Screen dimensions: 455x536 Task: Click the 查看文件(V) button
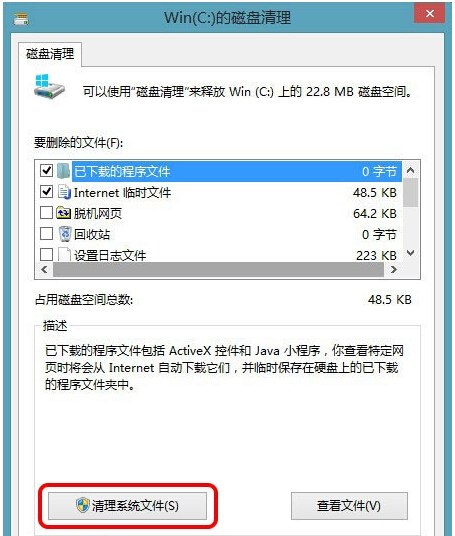[349, 506]
